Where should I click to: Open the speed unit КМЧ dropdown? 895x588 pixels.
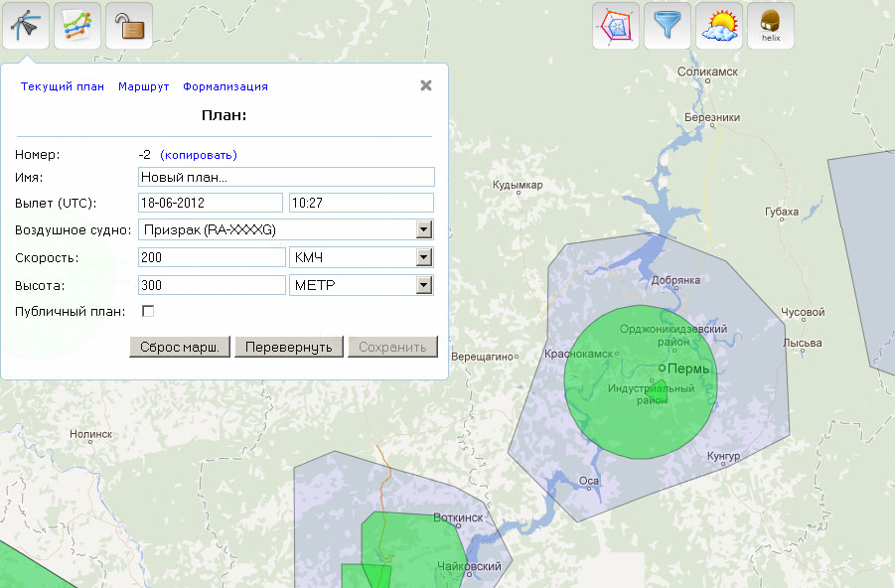click(x=424, y=258)
